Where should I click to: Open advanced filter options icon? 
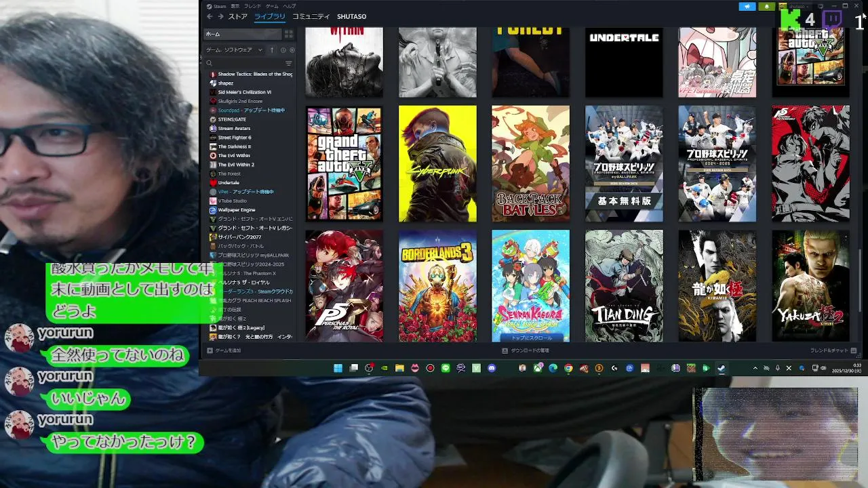pos(289,63)
